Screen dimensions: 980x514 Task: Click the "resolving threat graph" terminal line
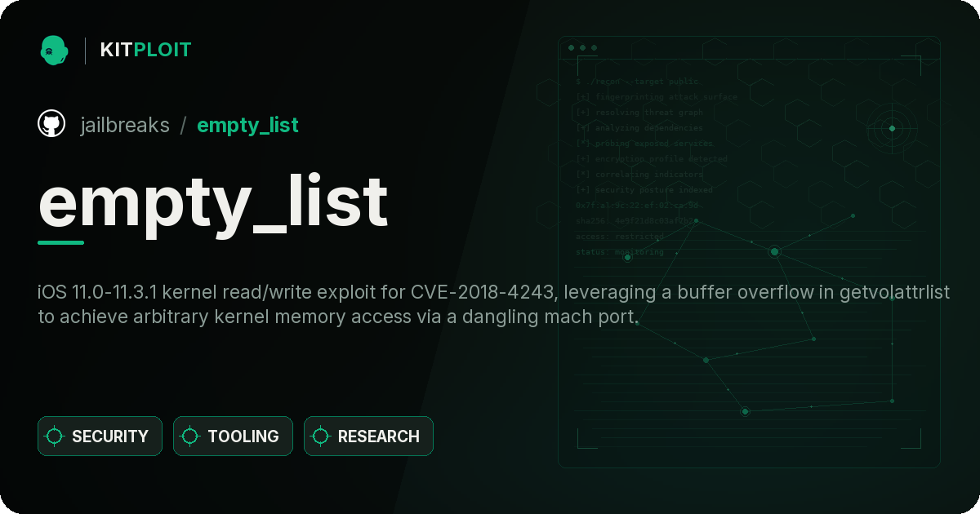pos(639,113)
